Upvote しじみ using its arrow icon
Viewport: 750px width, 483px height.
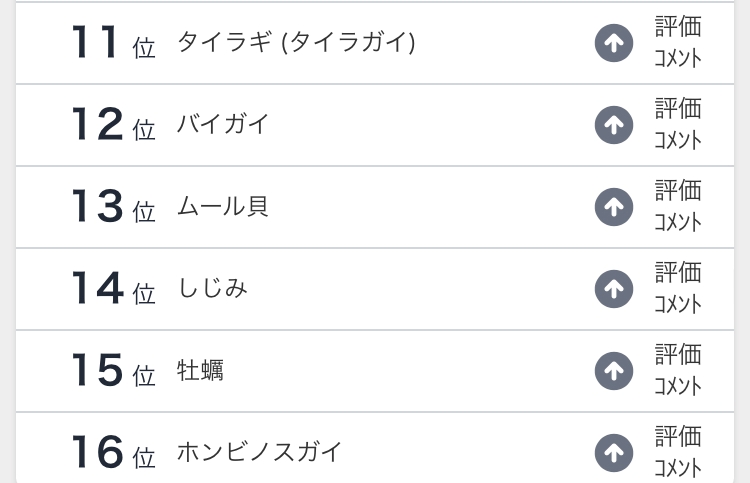click(x=614, y=289)
